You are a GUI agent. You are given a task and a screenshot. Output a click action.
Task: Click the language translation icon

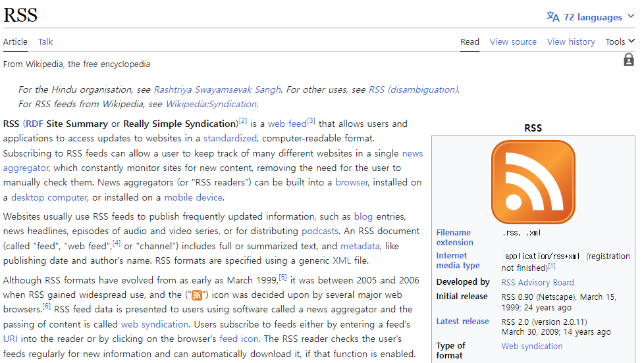pyautogui.click(x=552, y=17)
